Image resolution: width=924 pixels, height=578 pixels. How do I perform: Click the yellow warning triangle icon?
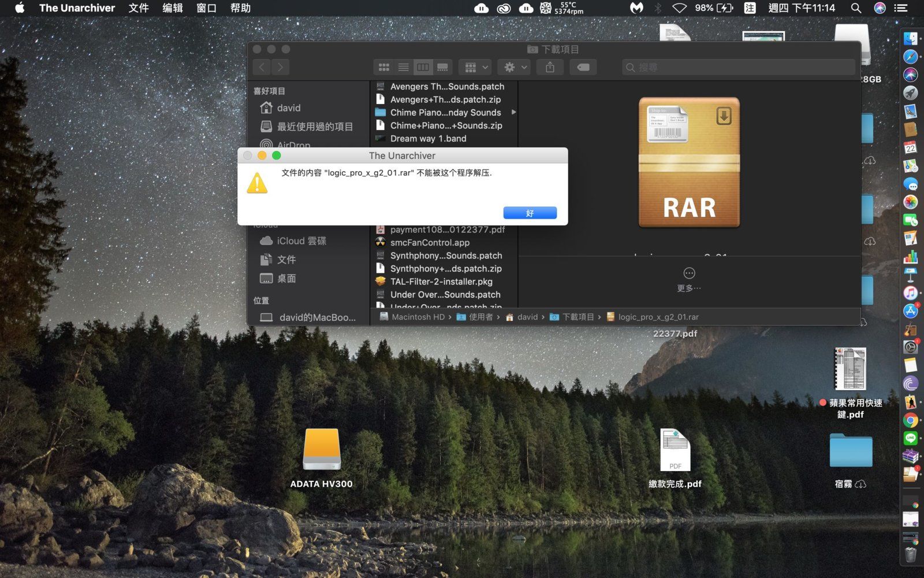pos(257,183)
